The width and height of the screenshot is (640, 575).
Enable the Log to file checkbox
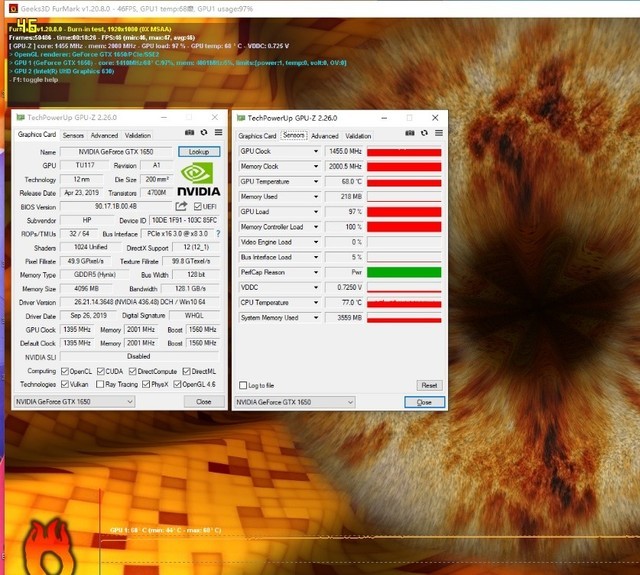click(243, 385)
